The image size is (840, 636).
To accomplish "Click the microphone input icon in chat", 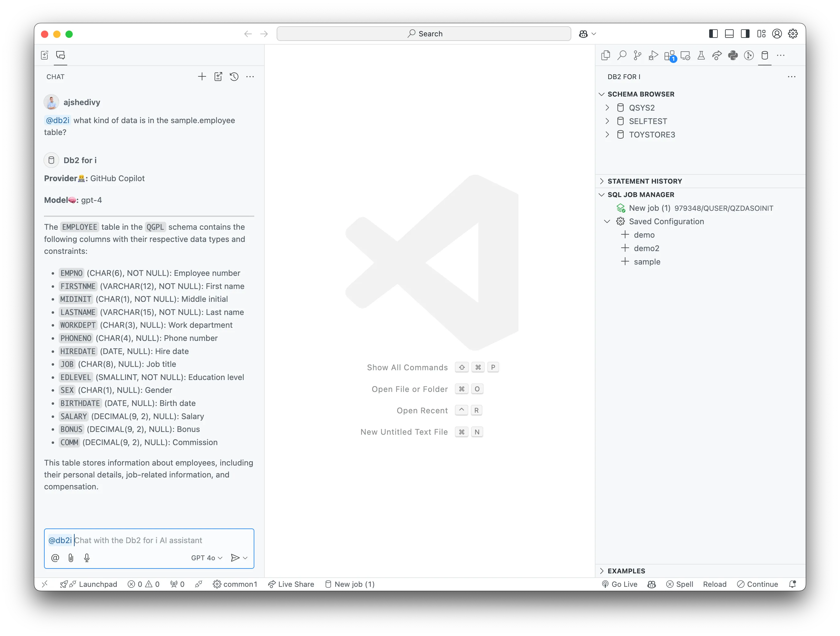I will tap(86, 557).
